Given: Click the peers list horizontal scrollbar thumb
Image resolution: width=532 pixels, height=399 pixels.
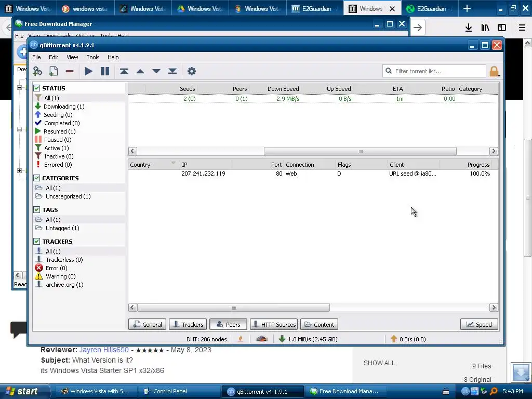Looking at the screenshot, I should [233, 308].
